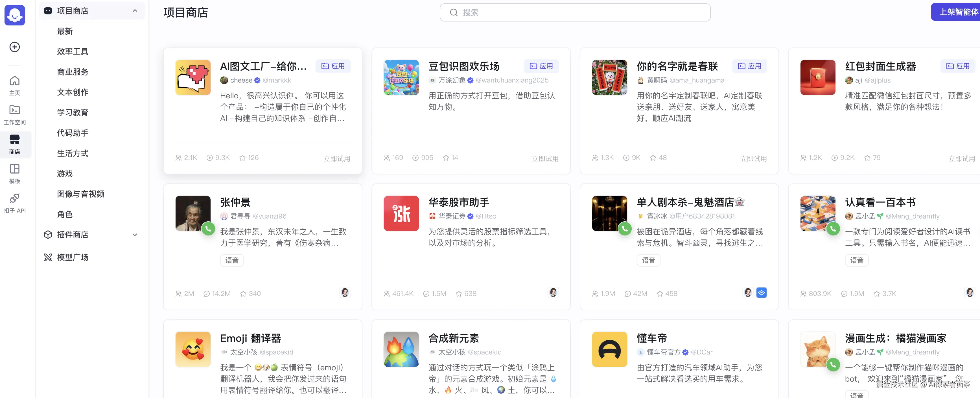Select the 效率工具 category
Viewport: 980px width, 398px height.
72,51
